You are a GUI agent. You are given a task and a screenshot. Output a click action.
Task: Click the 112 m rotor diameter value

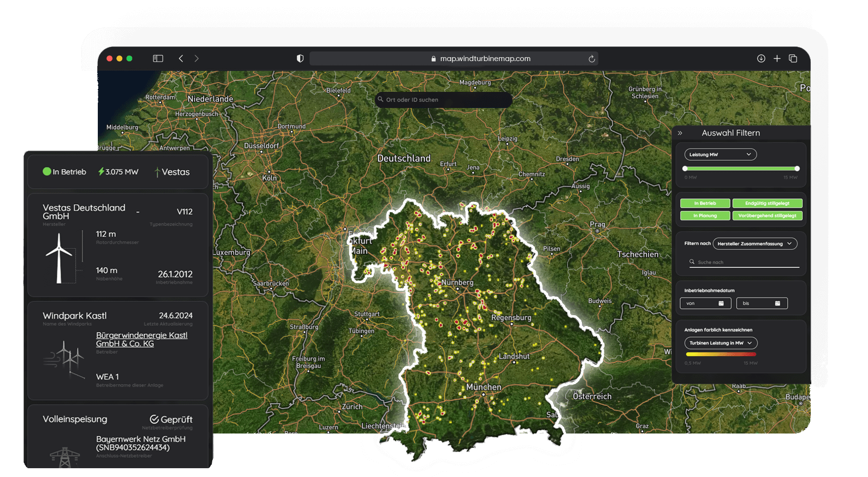(x=106, y=234)
